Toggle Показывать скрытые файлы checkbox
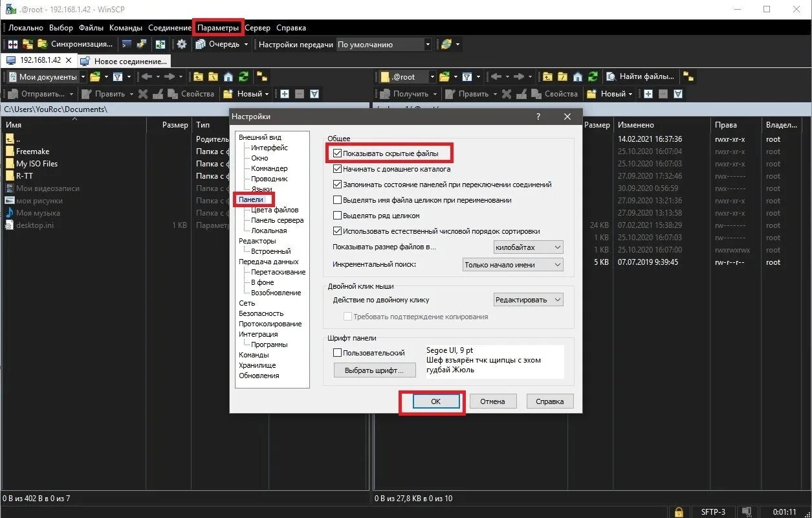The height and width of the screenshot is (518, 812). point(337,153)
